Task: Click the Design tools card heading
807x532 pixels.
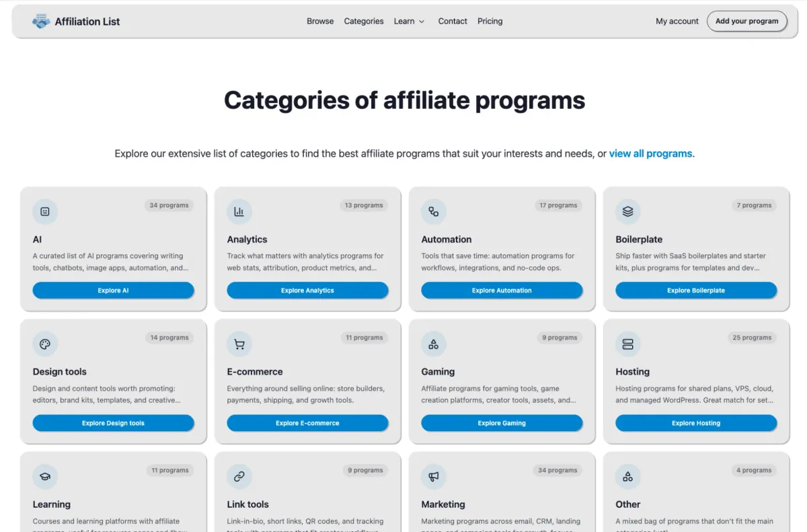Action: pyautogui.click(x=60, y=372)
